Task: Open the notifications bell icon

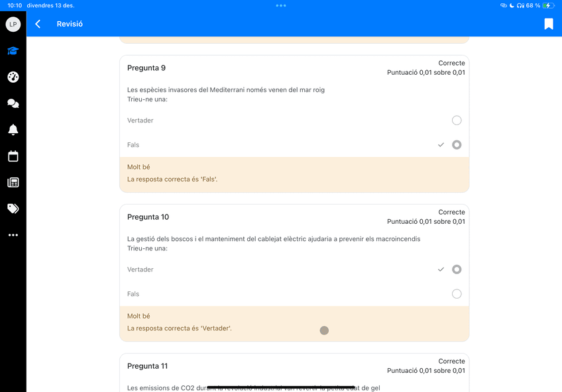Action: [x=13, y=130]
